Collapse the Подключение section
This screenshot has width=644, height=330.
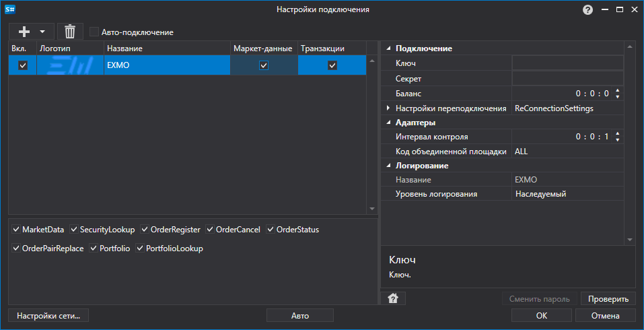click(x=388, y=48)
